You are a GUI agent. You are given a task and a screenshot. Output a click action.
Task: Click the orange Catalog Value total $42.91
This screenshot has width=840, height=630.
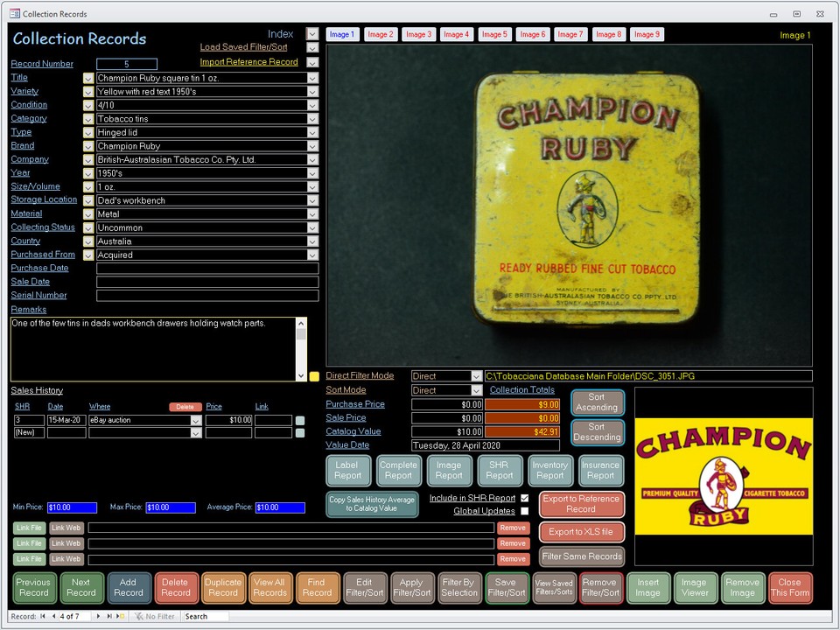[x=522, y=431]
